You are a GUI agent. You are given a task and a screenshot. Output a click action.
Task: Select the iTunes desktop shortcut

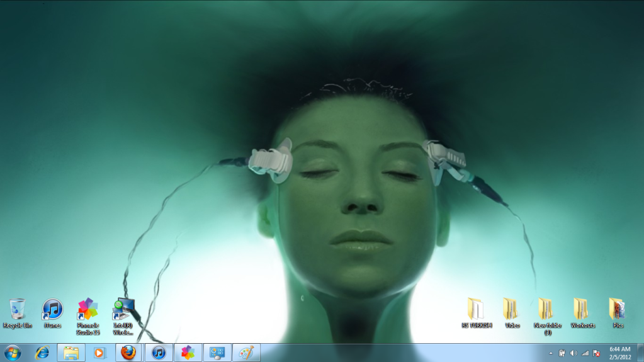pyautogui.click(x=52, y=310)
